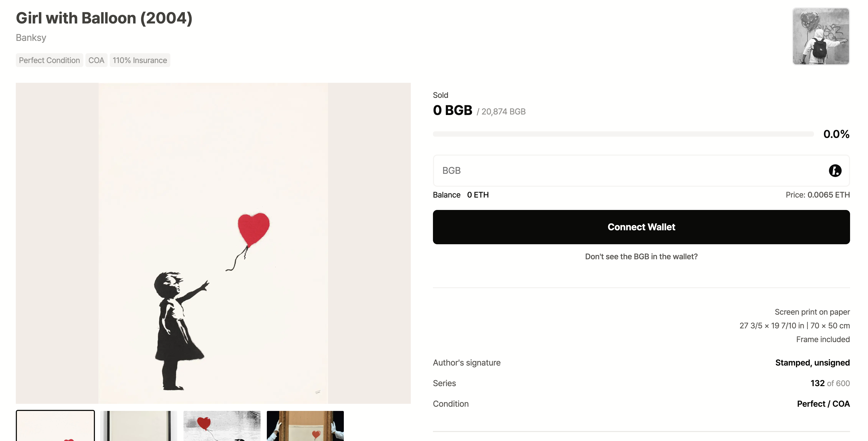Viewport: 868px width, 441px height.
Task: Click the Banksy artist name
Action: click(31, 37)
